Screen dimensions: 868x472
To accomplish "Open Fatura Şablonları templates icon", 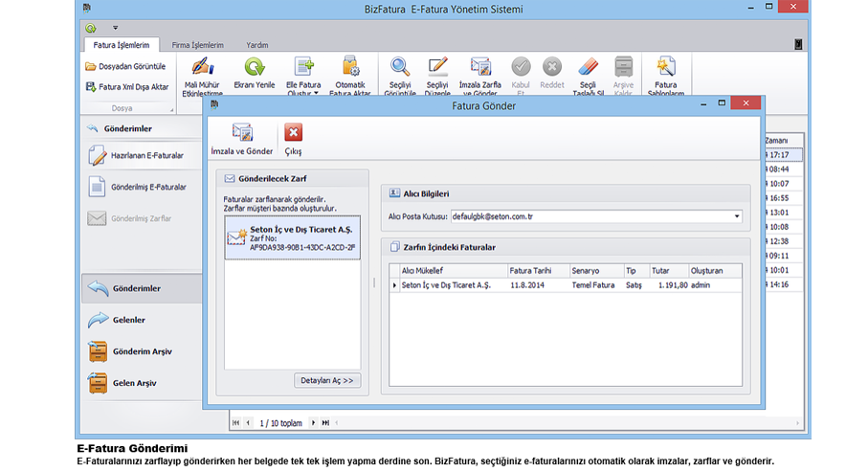I will pos(665,67).
